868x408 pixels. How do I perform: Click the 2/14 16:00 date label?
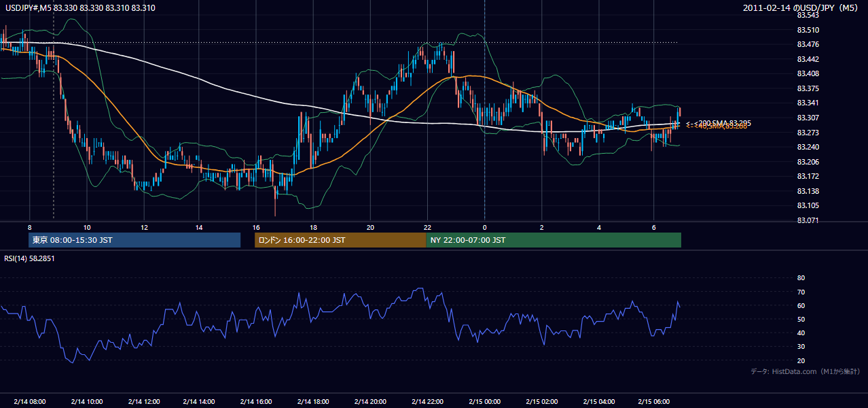tap(257, 402)
